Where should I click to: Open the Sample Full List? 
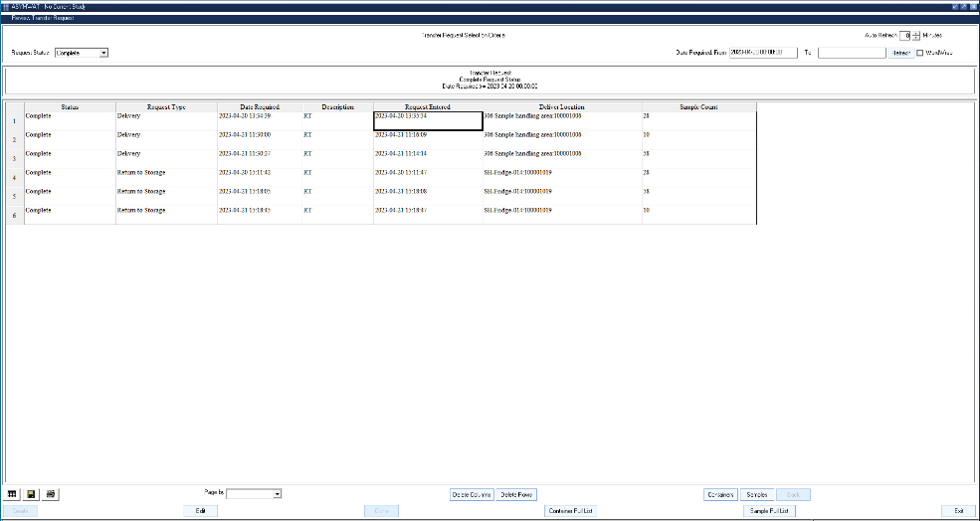pos(770,510)
